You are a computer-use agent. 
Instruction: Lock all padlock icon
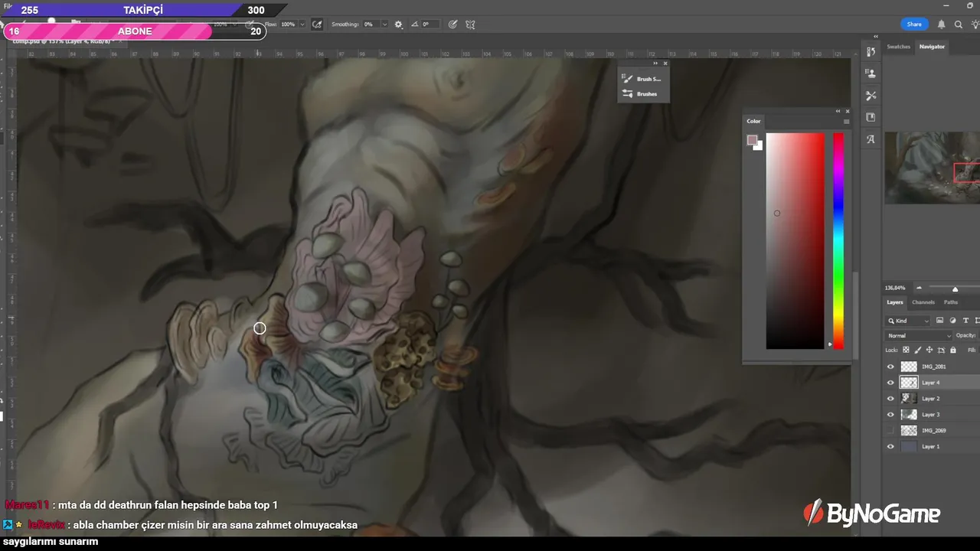click(x=953, y=350)
